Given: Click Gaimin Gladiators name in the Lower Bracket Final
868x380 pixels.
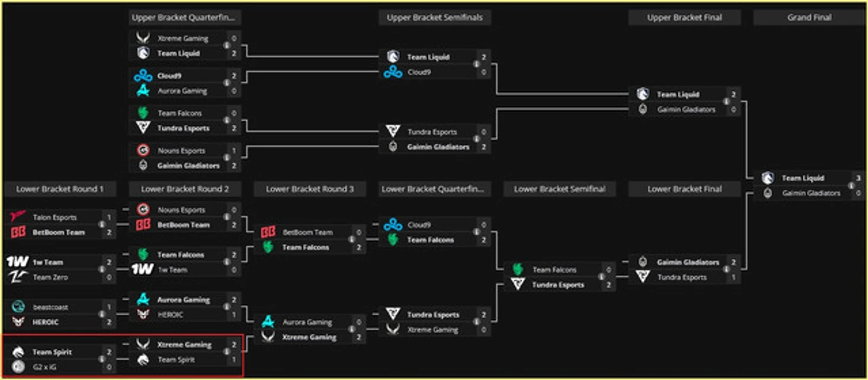Looking at the screenshot, I should 688,262.
